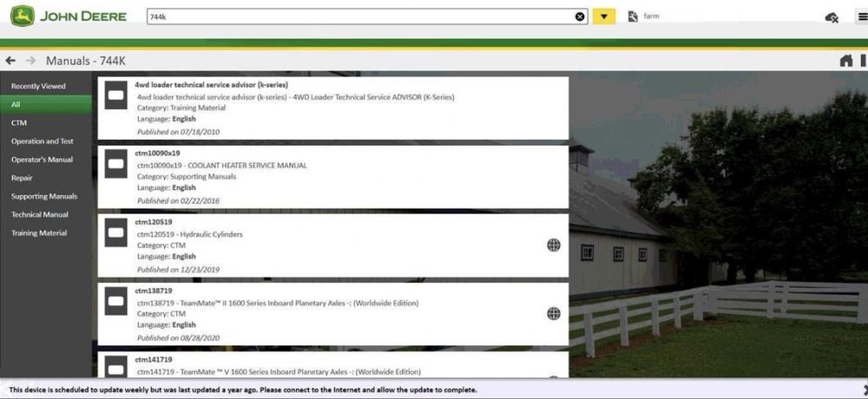Click the globe icon on ctm138719

point(554,314)
